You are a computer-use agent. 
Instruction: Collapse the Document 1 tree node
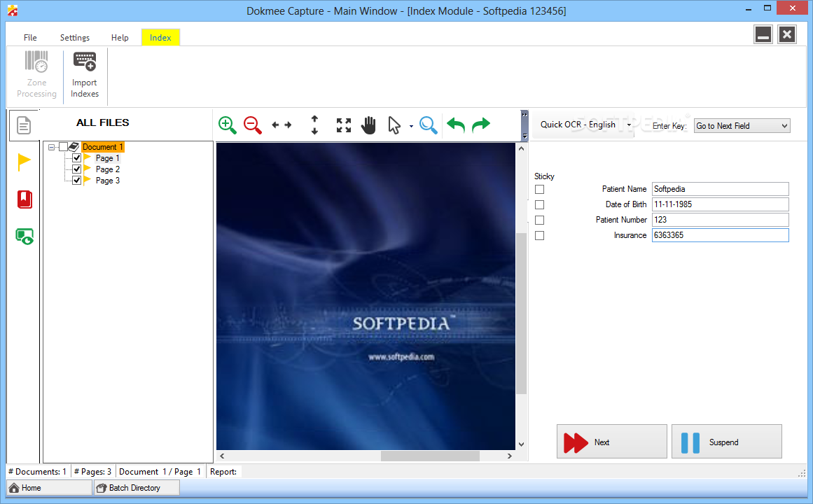51,147
